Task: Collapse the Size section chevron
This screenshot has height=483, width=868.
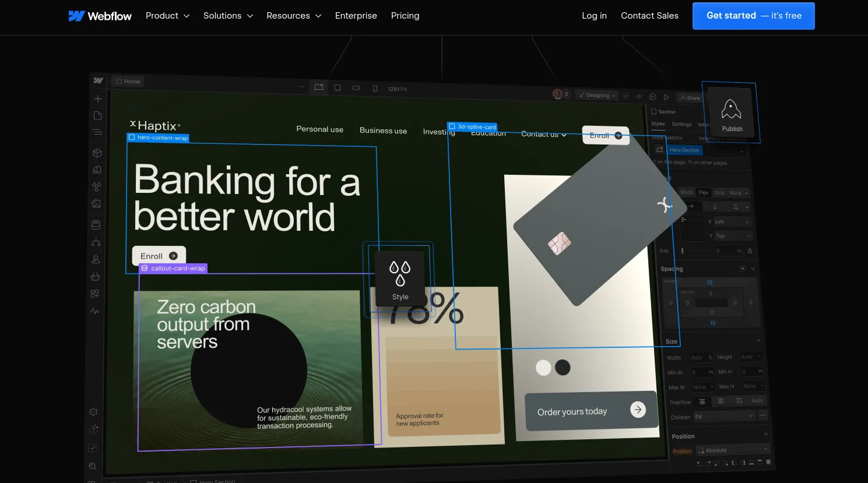Action: pyautogui.click(x=758, y=340)
